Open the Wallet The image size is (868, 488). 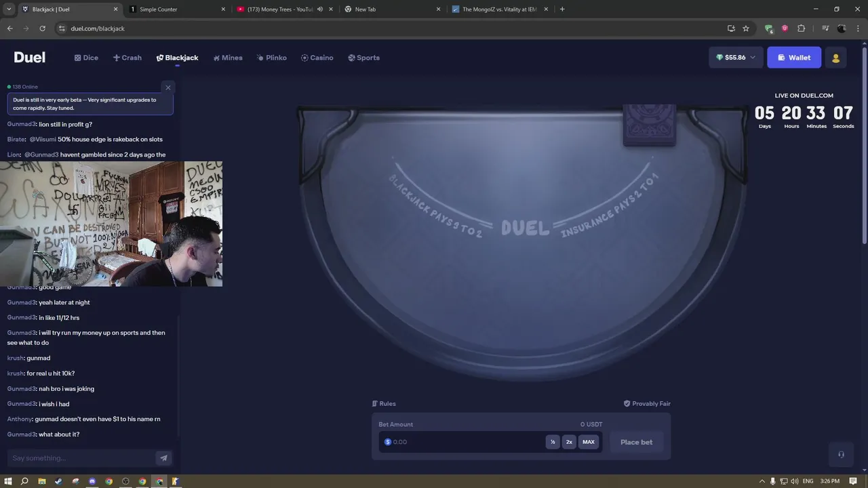pyautogui.click(x=794, y=58)
